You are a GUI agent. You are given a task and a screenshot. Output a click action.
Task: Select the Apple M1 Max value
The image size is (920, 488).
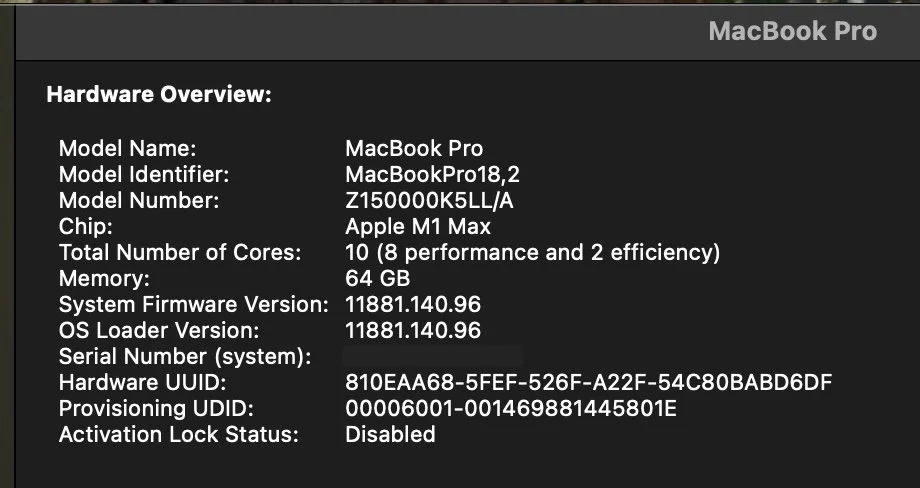pyautogui.click(x=418, y=226)
